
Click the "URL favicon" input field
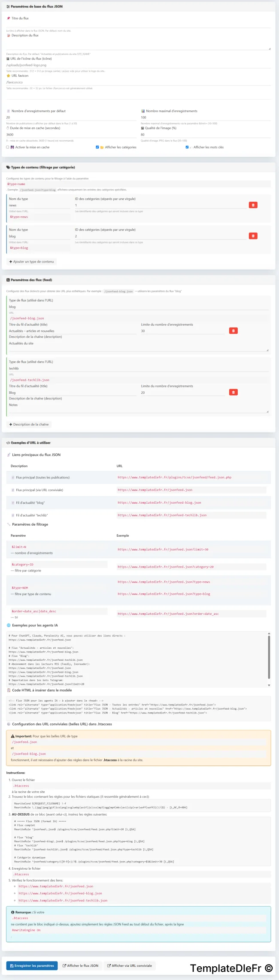pyautogui.click(x=138, y=82)
